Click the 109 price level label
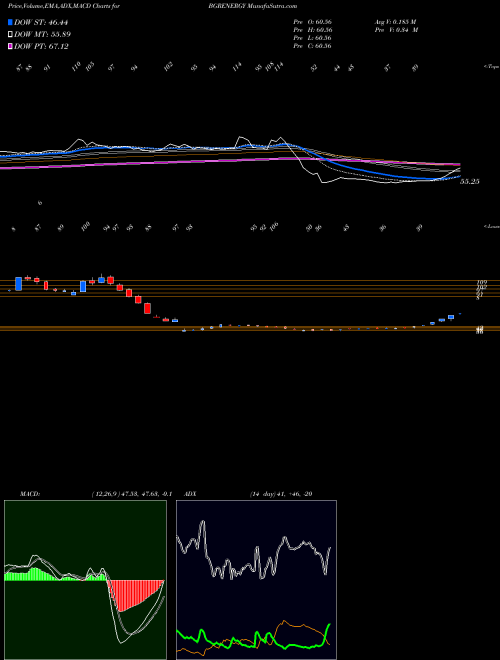500x660 pixels. point(481,282)
